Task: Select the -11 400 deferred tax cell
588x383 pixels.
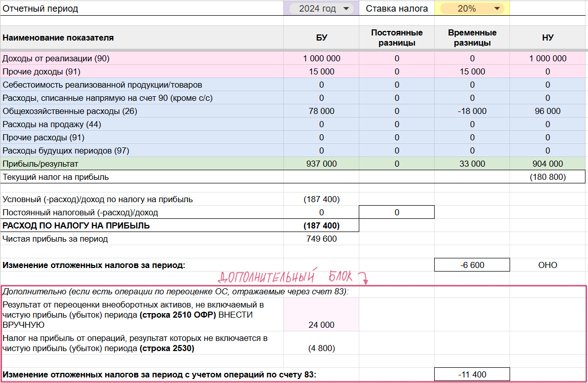Action: click(472, 374)
